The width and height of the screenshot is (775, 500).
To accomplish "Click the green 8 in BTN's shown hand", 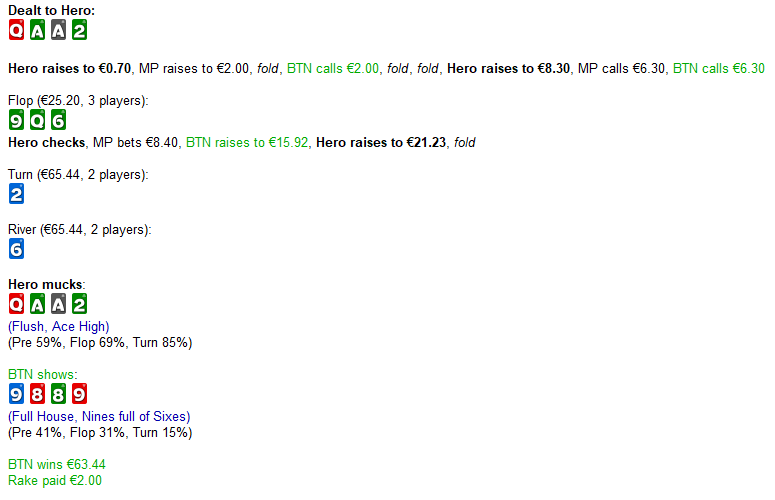I will [x=58, y=394].
